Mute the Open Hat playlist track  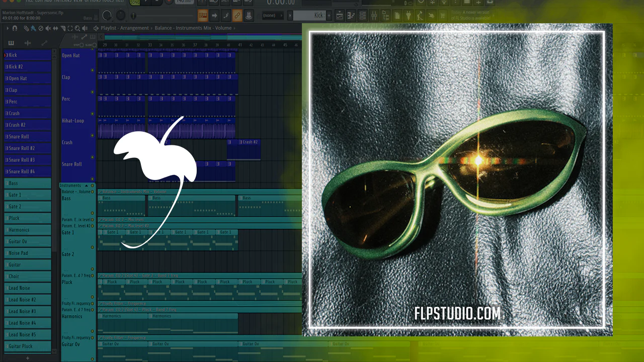(93, 70)
